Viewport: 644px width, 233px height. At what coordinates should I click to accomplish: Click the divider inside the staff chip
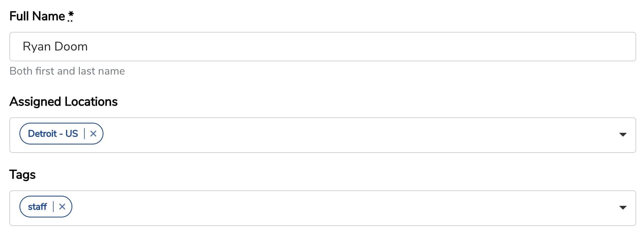(53, 207)
